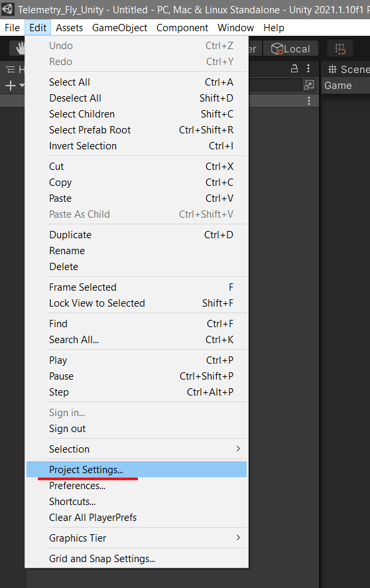Viewport: 370px width, 588px height.
Task: Open the GameObject menu
Action: [x=119, y=28]
